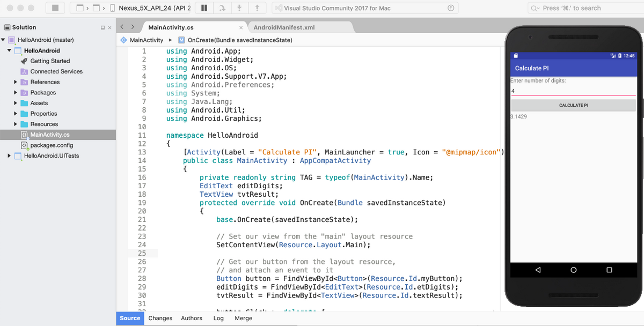The height and width of the screenshot is (326, 644).
Task: Click the Getting Started rocket icon
Action: coord(24,61)
